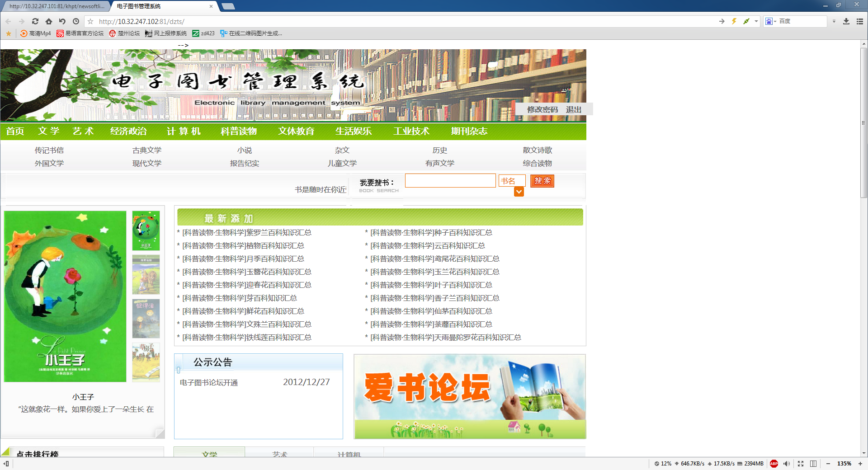Open the 古典文学 subcategory
This screenshot has height=470, width=868.
pyautogui.click(x=147, y=150)
